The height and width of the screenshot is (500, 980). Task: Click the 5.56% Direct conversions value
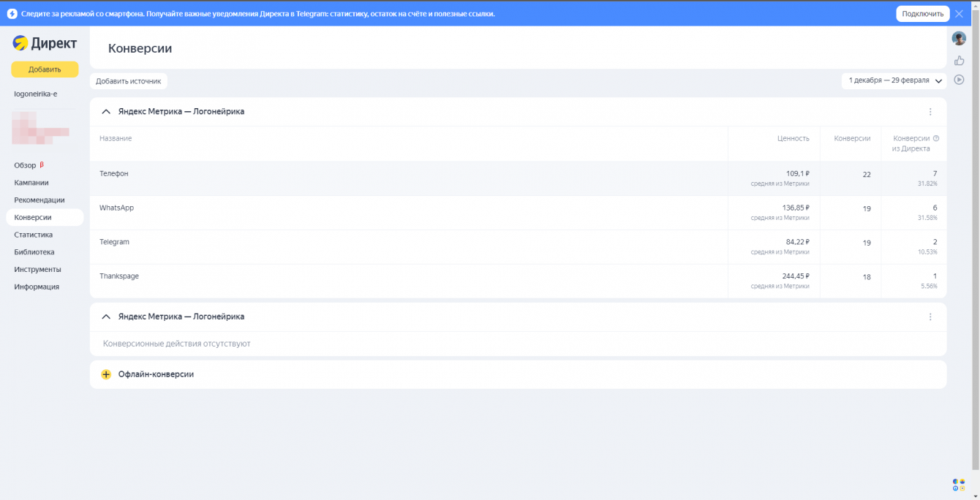pos(929,286)
